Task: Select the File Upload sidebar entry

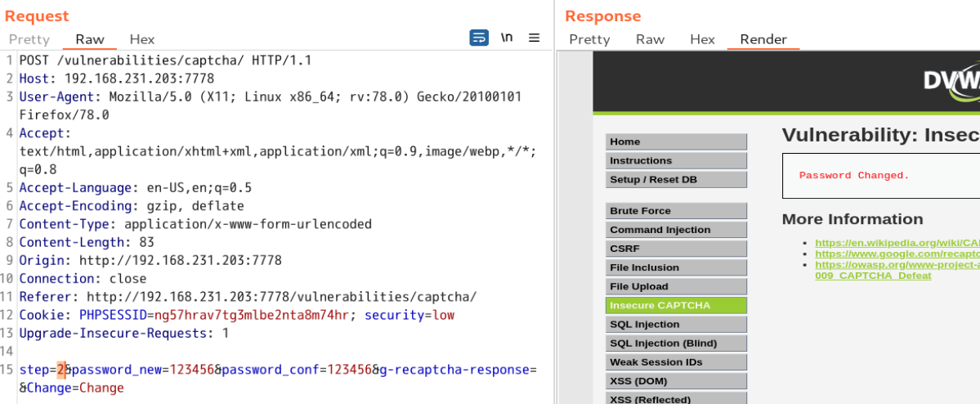Action: pyautogui.click(x=676, y=286)
